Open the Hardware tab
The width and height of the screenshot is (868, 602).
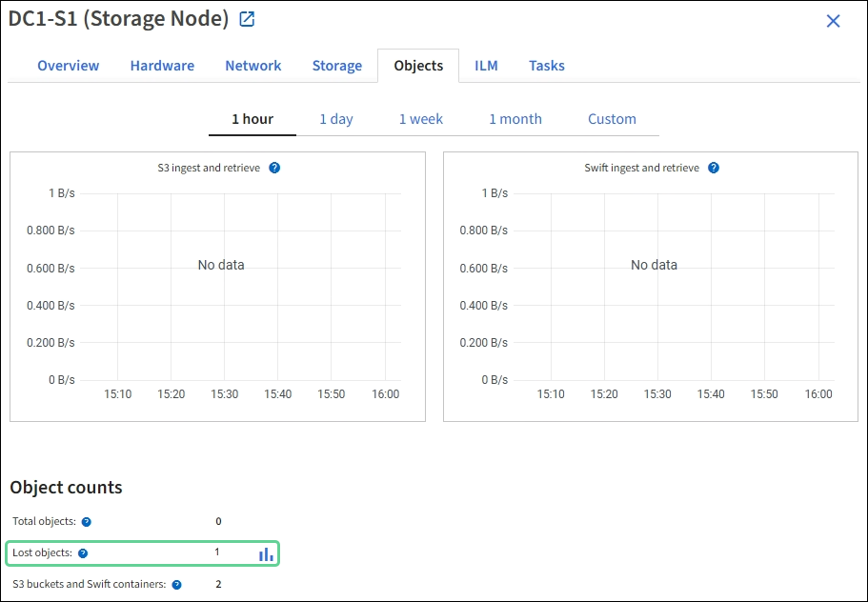pyautogui.click(x=162, y=66)
